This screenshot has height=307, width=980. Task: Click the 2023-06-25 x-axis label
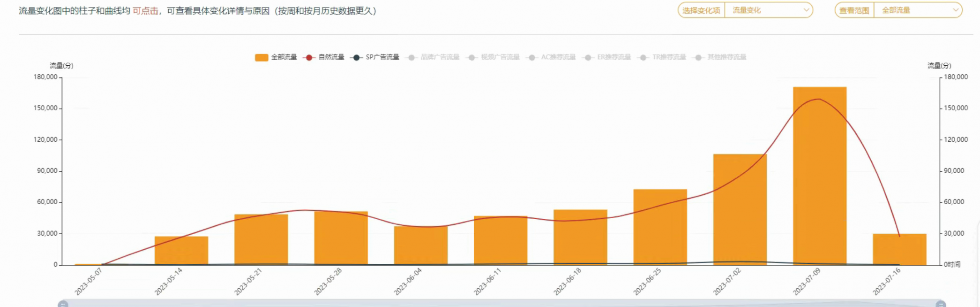point(647,282)
